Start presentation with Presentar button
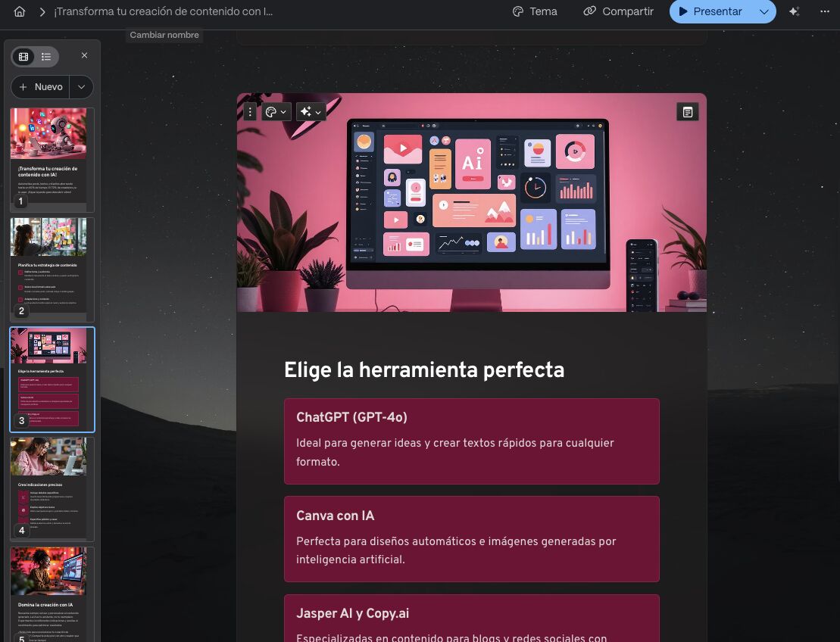 click(x=710, y=11)
